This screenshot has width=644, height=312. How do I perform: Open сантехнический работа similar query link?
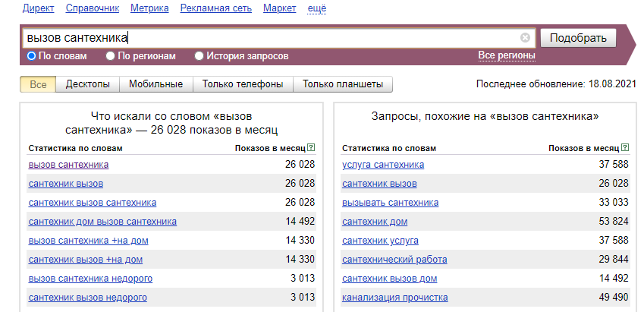[394, 260]
